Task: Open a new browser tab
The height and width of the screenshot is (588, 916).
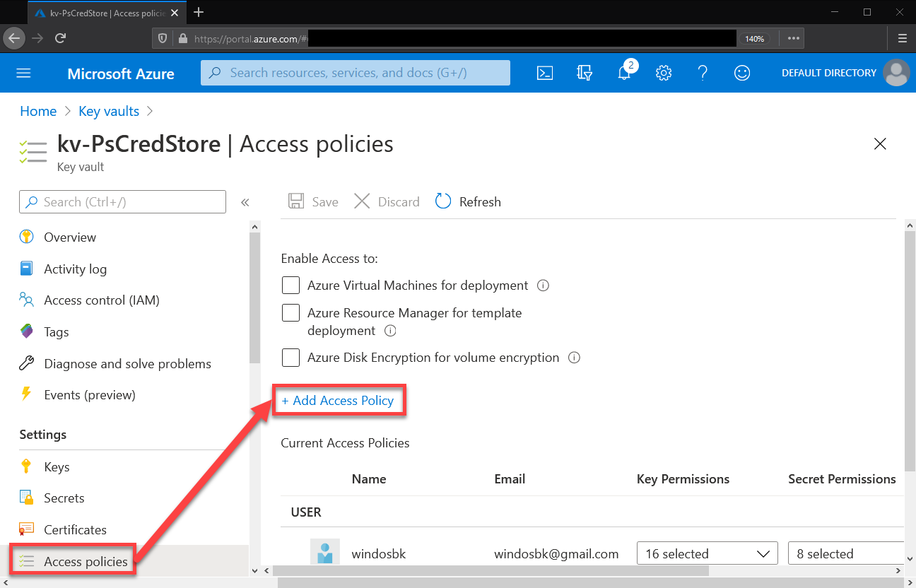Action: click(199, 12)
